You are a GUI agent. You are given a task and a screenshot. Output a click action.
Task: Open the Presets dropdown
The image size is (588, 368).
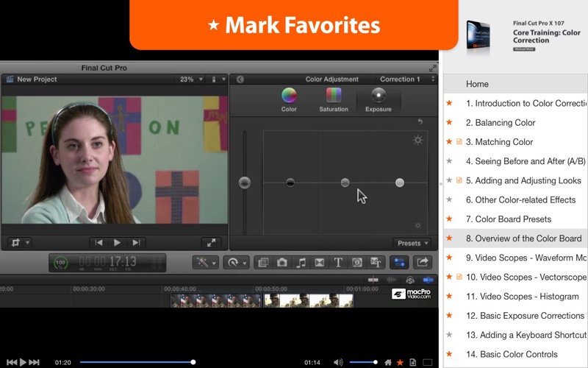pyautogui.click(x=412, y=244)
